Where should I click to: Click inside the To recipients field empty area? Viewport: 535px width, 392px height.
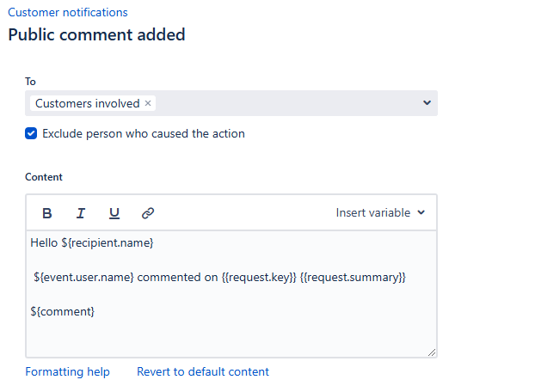(x=286, y=103)
